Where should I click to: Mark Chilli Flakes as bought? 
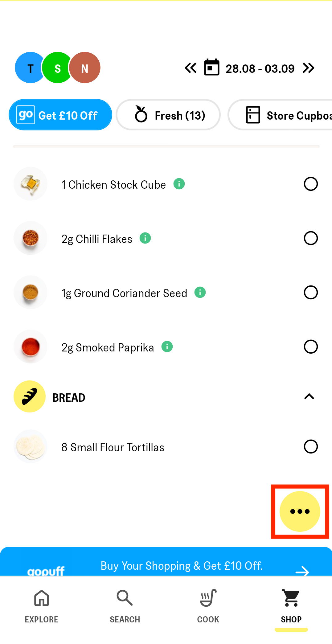310,238
